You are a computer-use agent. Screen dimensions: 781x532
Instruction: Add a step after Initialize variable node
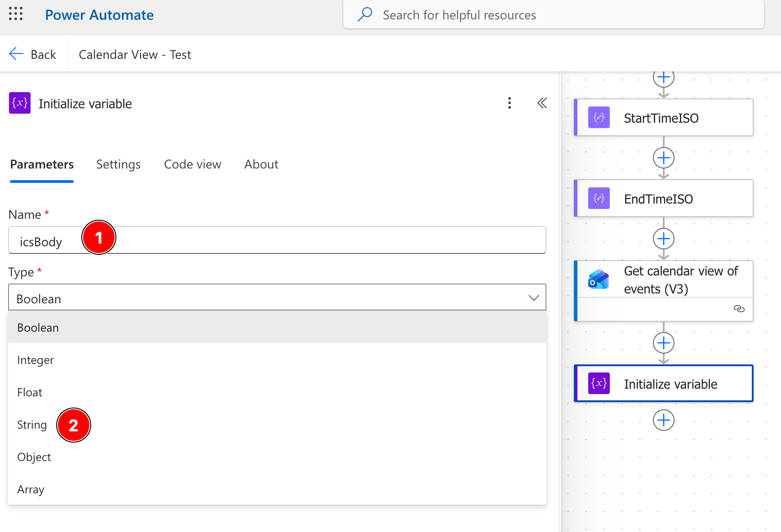[x=664, y=420]
